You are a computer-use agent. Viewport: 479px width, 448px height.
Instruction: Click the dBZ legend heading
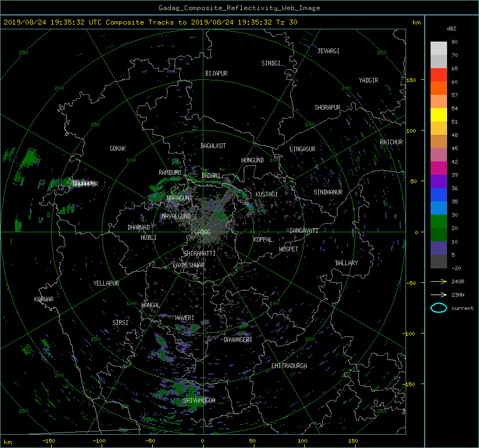pyautogui.click(x=451, y=29)
